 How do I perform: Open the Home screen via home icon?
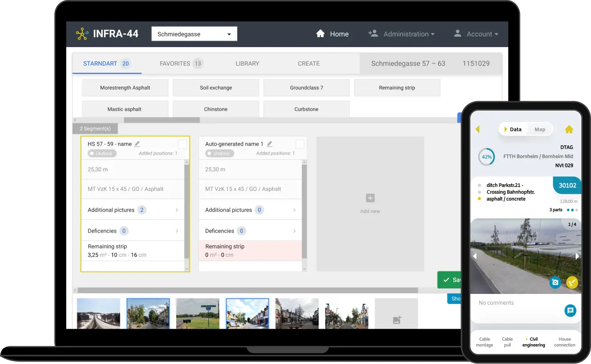coord(321,33)
